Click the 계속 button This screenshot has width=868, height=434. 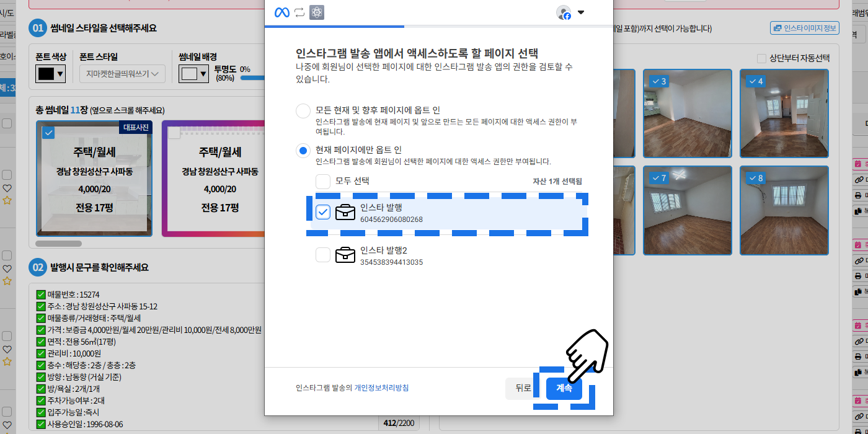point(564,388)
